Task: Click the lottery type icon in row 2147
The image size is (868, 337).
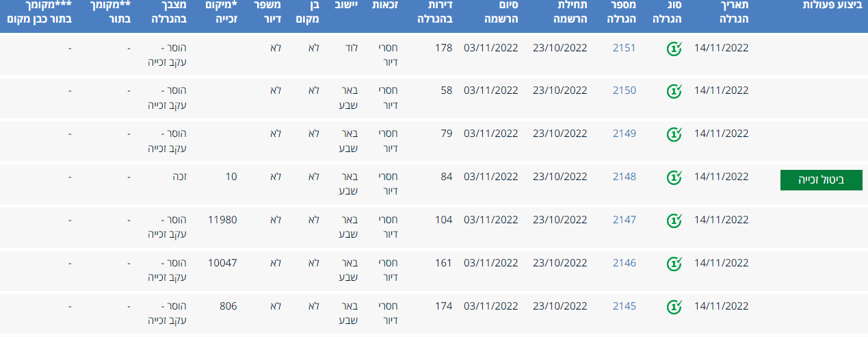Action: click(674, 221)
